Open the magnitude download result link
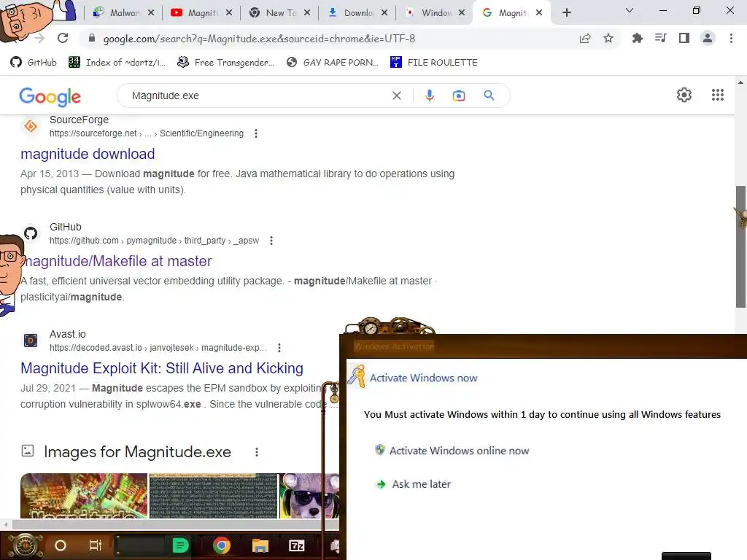 (x=88, y=154)
